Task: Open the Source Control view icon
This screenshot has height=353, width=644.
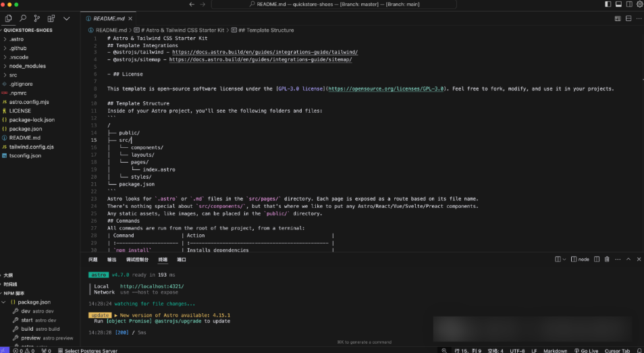Action: click(38, 18)
